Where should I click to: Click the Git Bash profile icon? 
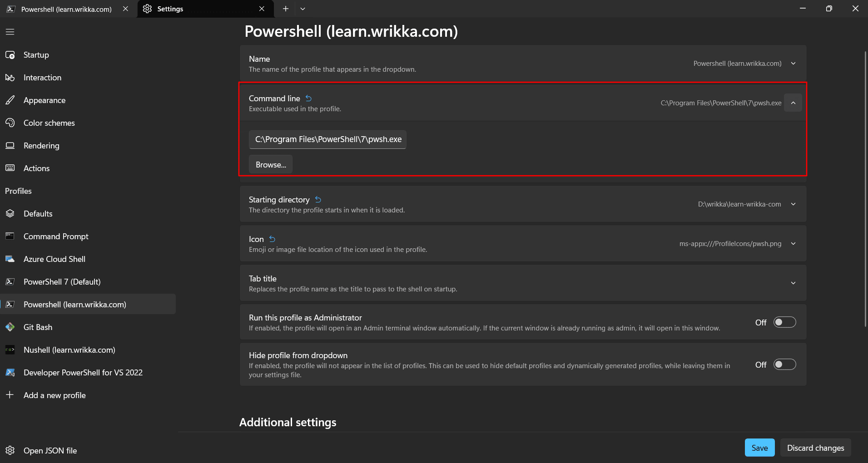[x=10, y=327]
